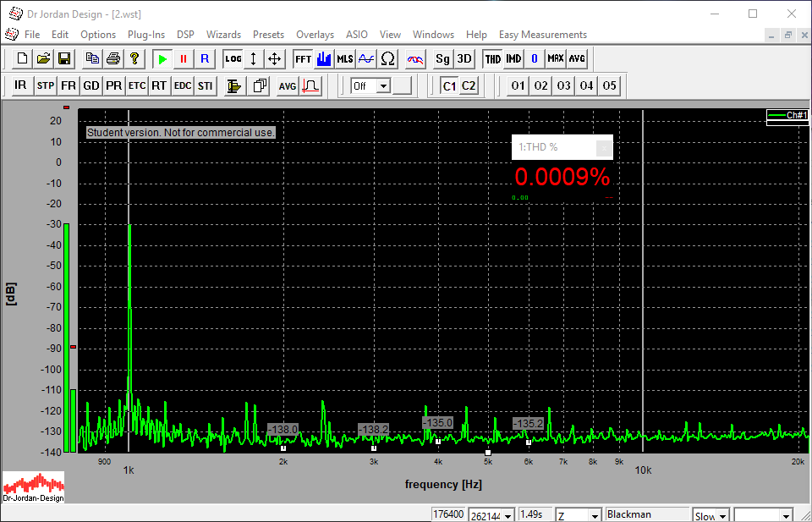Pause measurement with red pause button
The width and height of the screenshot is (812, 522).
pos(184,58)
